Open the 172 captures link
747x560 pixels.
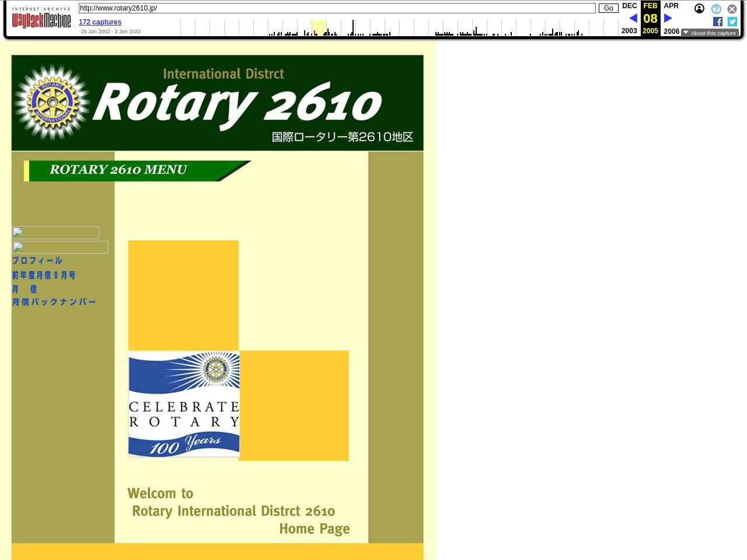point(100,22)
